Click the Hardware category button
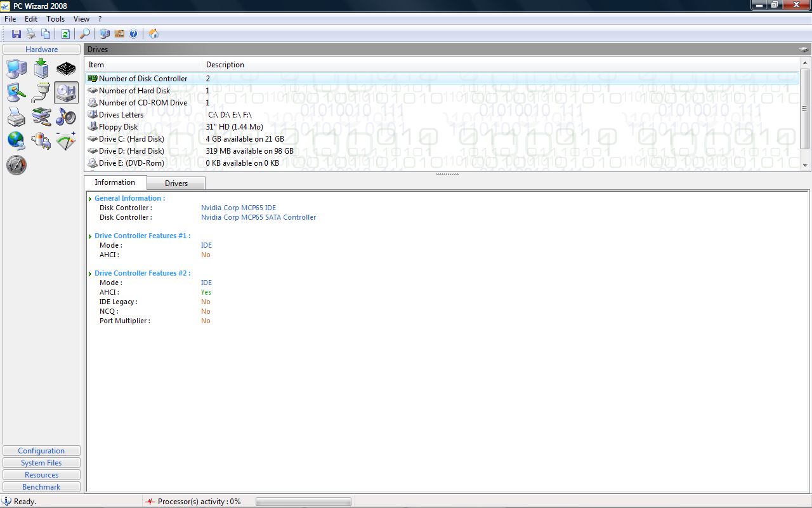 coord(42,50)
